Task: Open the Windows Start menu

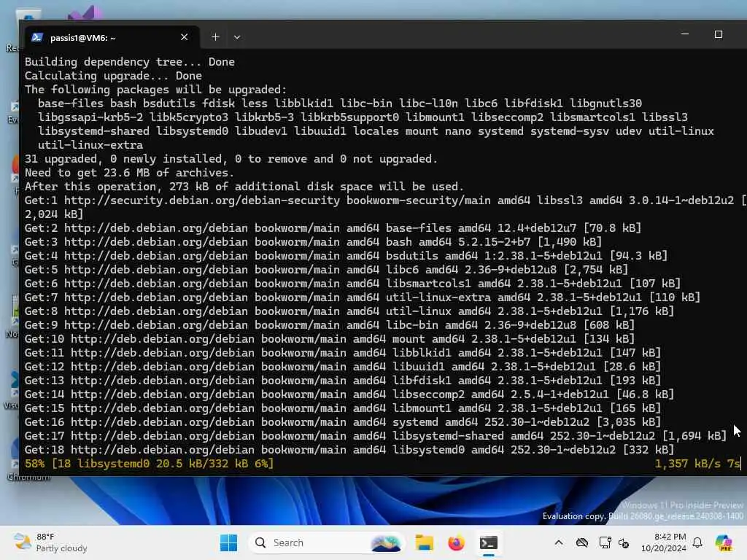Action: tap(228, 542)
